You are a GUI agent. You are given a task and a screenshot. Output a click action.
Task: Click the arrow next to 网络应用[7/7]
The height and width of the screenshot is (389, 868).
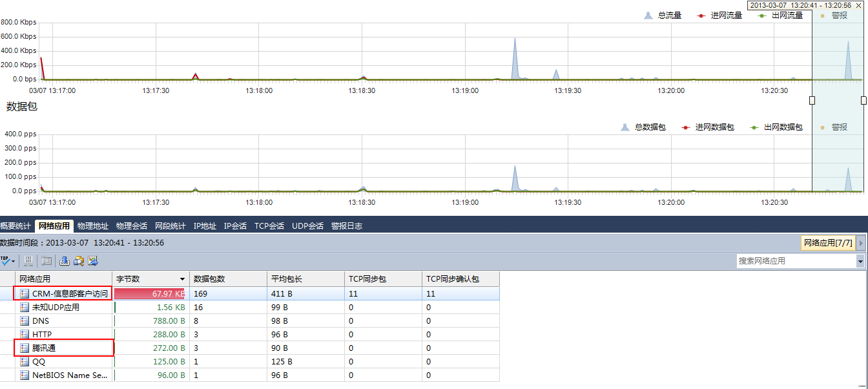point(861,243)
